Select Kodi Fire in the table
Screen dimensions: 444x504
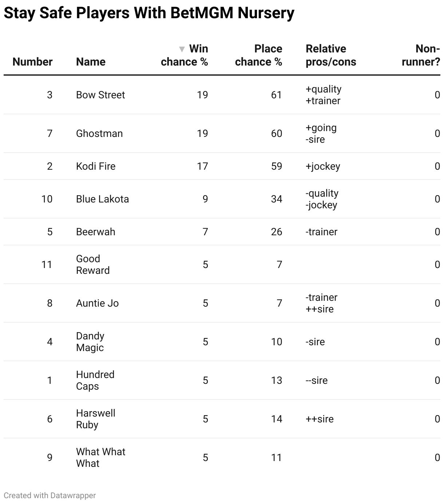(96, 166)
